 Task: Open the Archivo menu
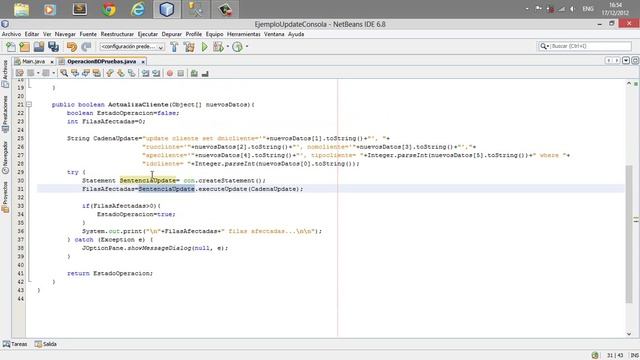tap(11, 34)
